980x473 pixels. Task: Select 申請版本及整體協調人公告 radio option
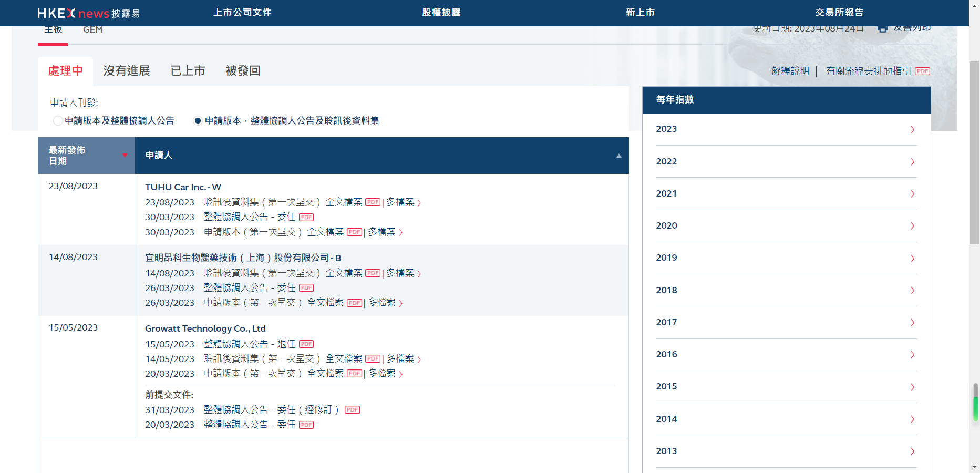[58, 121]
